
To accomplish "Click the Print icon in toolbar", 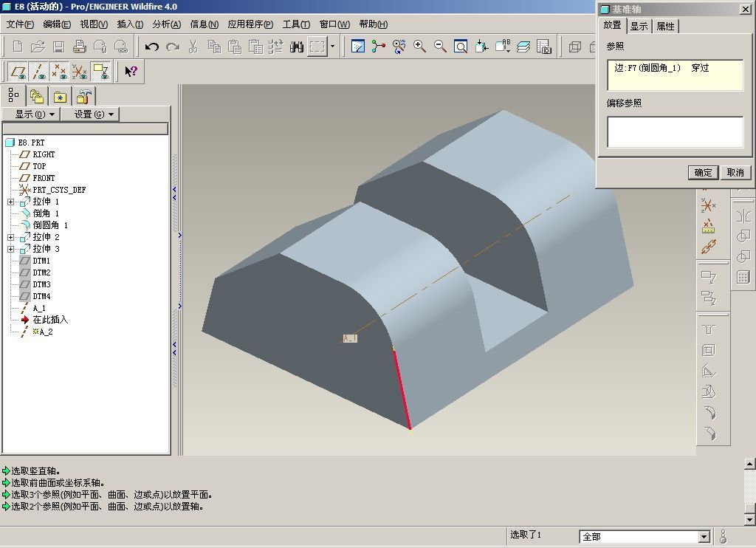I will (80, 47).
